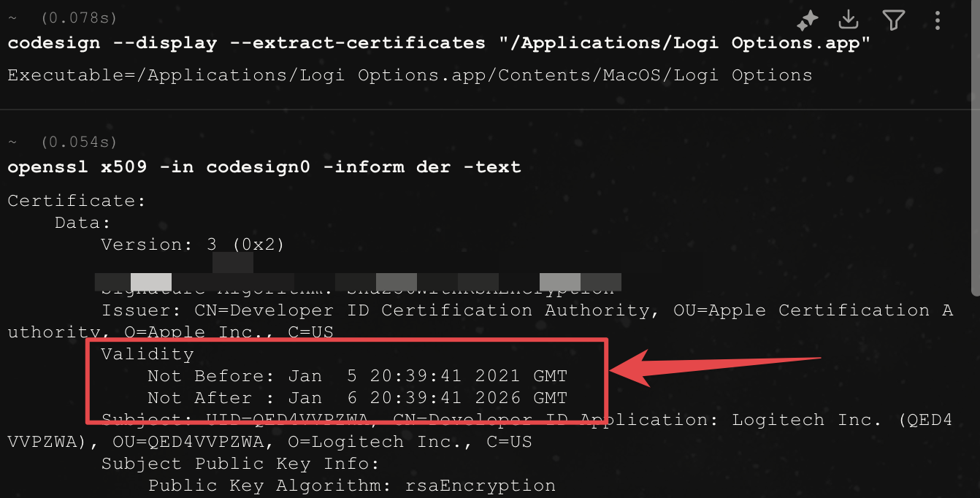Click 'Public Key Algorithm: rsaEncryption' line
This screenshot has width=980, height=498.
351,486
